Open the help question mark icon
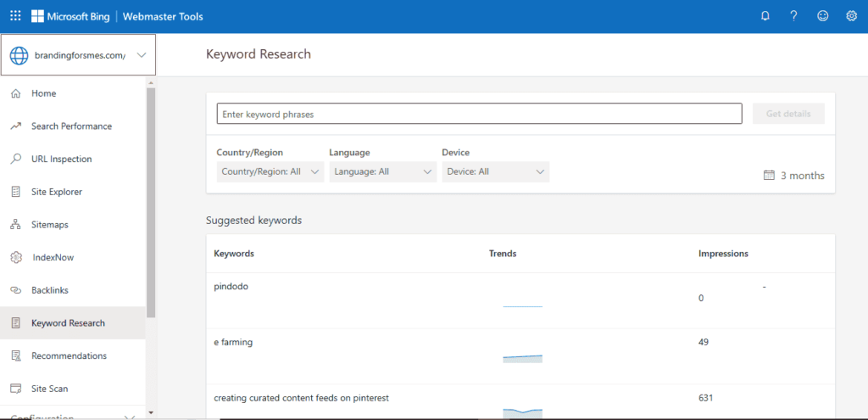This screenshot has width=868, height=420. point(793,16)
